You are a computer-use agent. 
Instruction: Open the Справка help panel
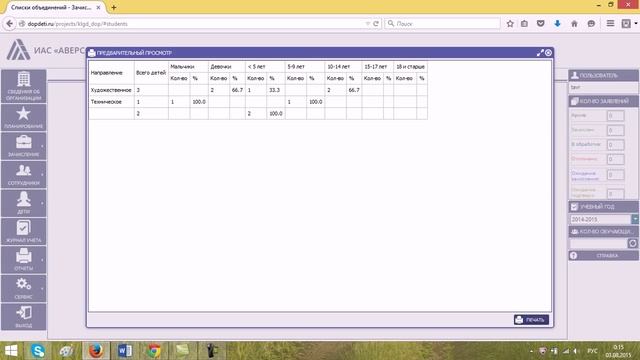pyautogui.click(x=603, y=256)
